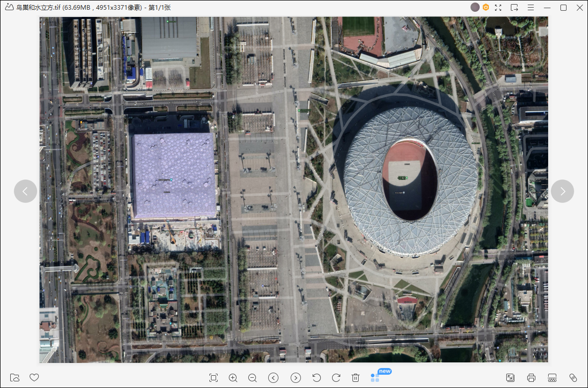The width and height of the screenshot is (588, 388).
Task: Open the four-dot tools grid marked new
Action: coord(375,378)
